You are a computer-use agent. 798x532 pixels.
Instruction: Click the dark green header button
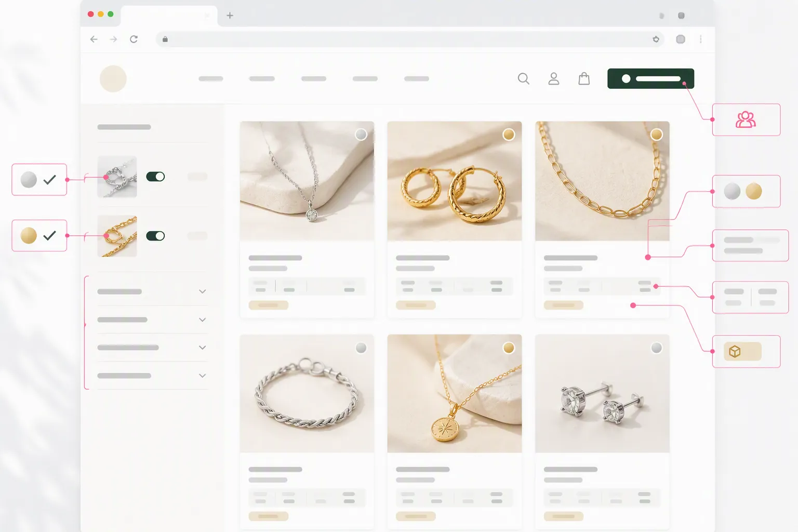click(650, 78)
